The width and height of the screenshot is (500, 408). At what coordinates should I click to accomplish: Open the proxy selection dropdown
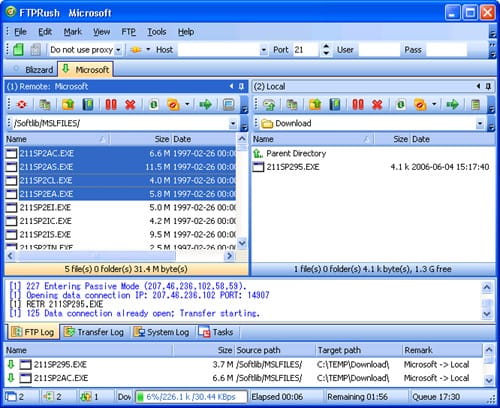tap(118, 50)
